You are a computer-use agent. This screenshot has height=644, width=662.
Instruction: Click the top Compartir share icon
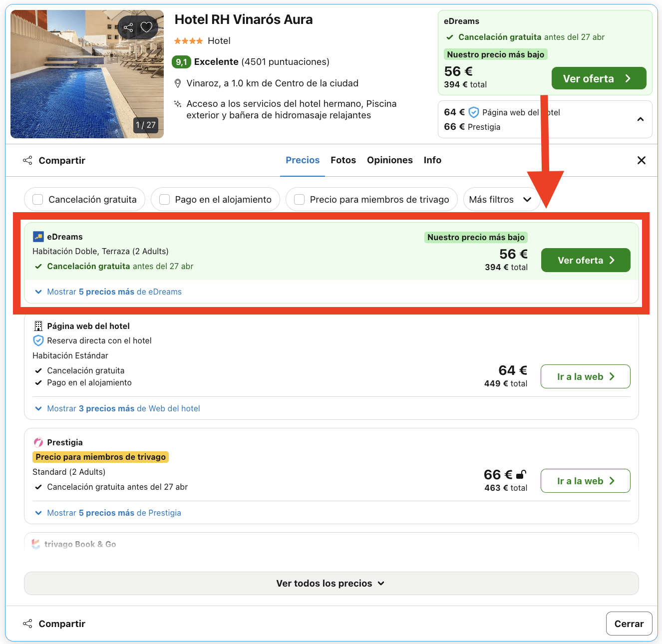pos(27,160)
